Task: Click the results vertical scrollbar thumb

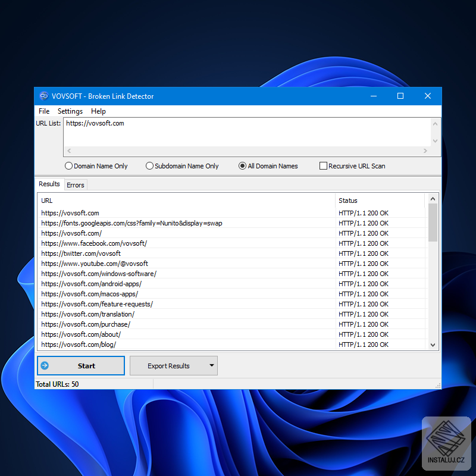Action: point(433,223)
